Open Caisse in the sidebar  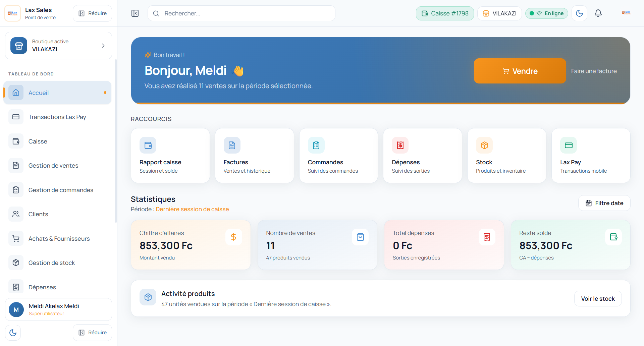click(57, 141)
